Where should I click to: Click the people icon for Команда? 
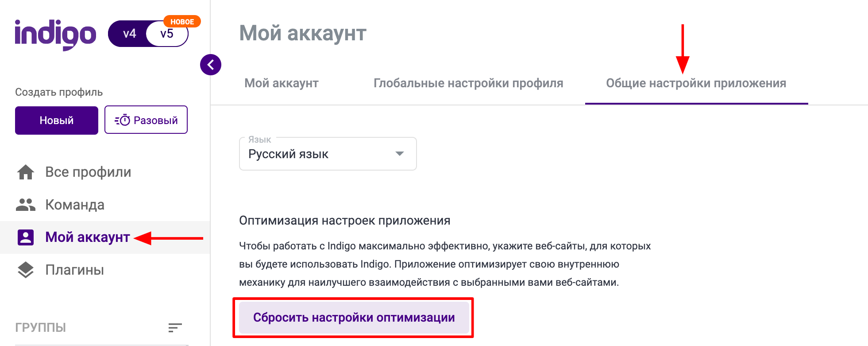26,205
